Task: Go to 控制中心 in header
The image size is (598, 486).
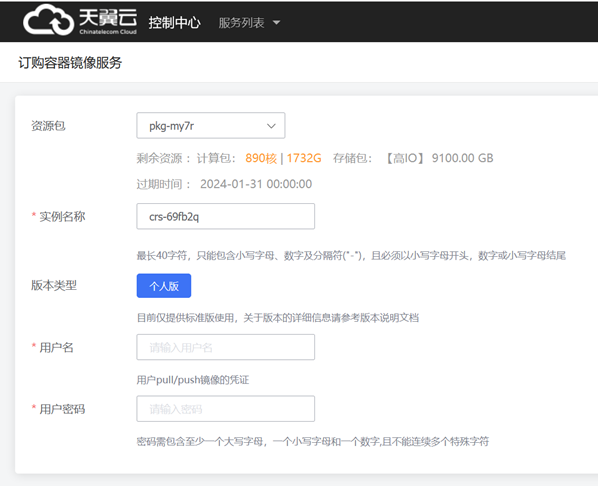Action: pos(174,23)
